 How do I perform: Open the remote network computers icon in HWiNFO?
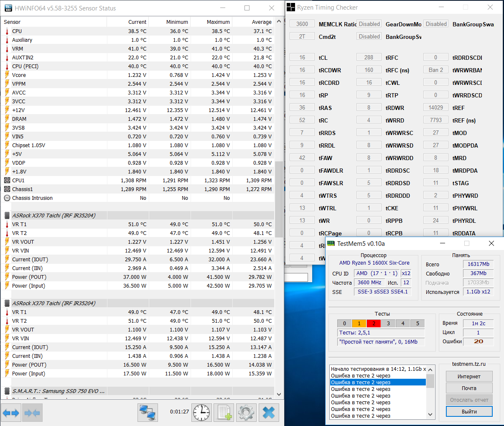click(148, 413)
